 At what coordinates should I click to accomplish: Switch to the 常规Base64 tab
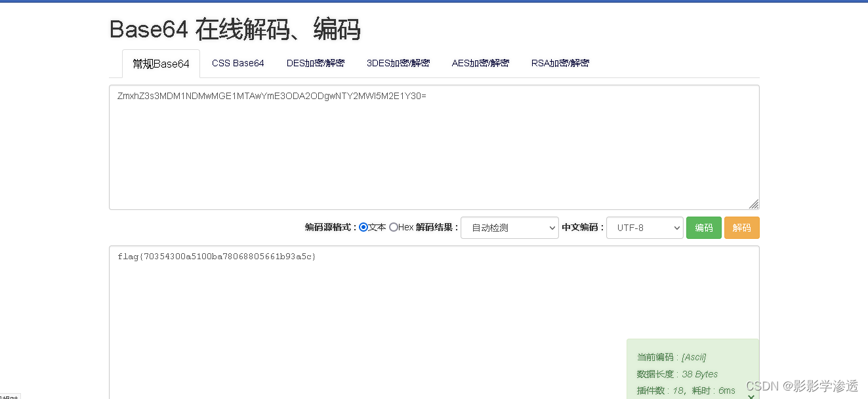(161, 63)
